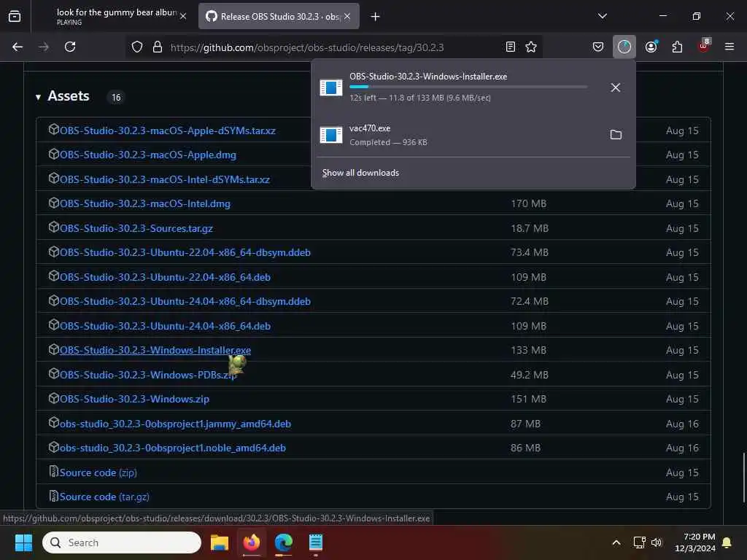Open the Firefox application menu

[x=729, y=47]
